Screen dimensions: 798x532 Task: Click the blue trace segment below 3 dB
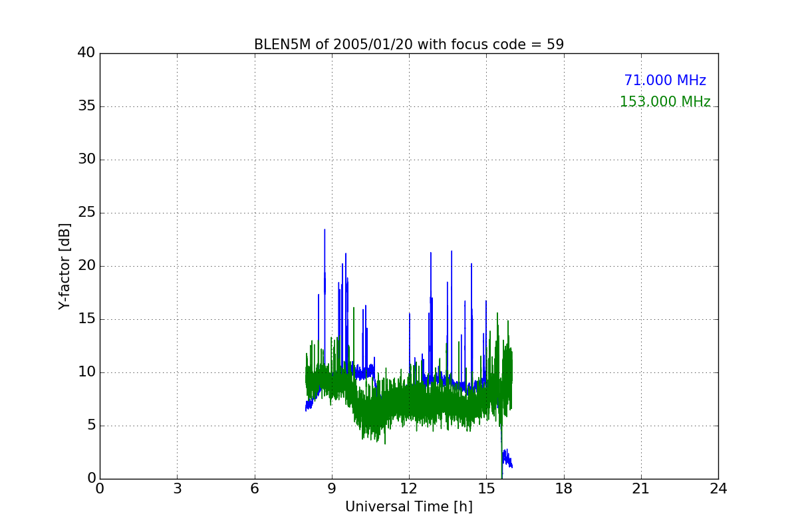pos(507,458)
